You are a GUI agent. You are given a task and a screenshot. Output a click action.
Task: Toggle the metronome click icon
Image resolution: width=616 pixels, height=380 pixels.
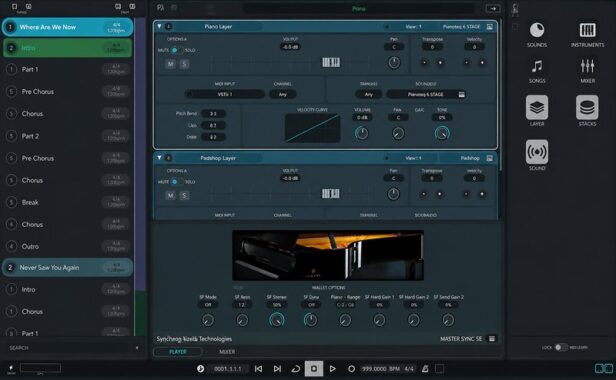click(425, 369)
